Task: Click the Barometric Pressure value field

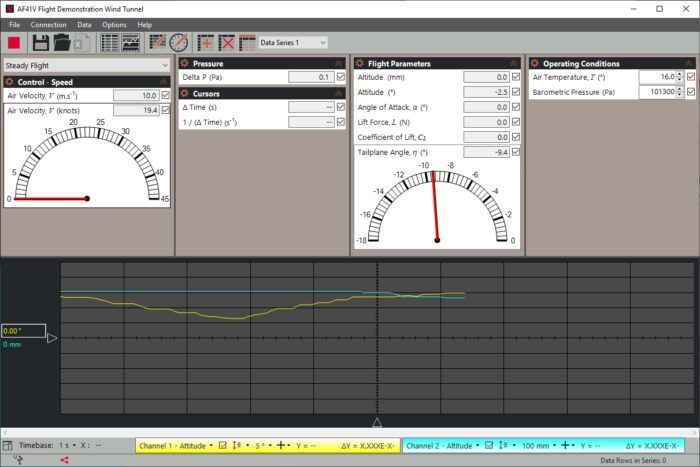Action: (658, 92)
